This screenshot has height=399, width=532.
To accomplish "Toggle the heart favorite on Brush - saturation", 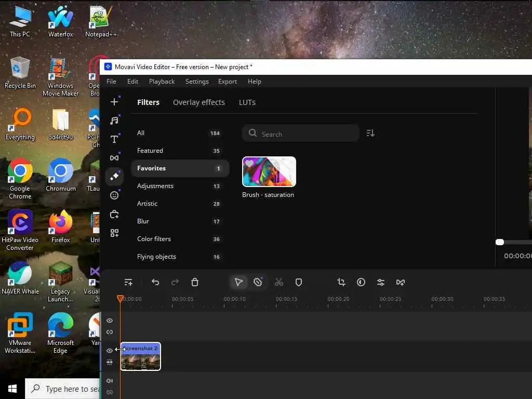I will (249, 163).
